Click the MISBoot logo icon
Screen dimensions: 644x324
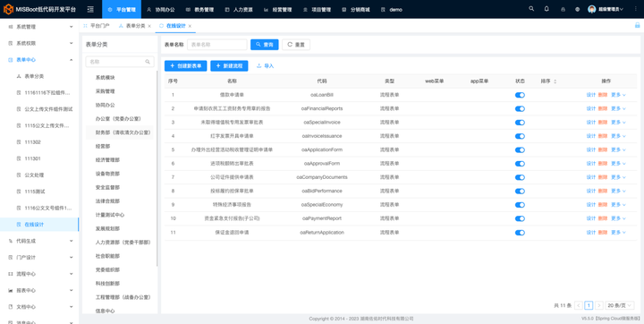(x=8, y=9)
